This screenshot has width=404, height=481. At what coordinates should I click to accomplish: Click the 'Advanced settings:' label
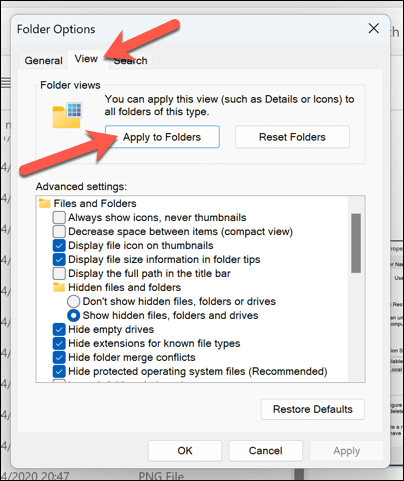pyautogui.click(x=81, y=186)
